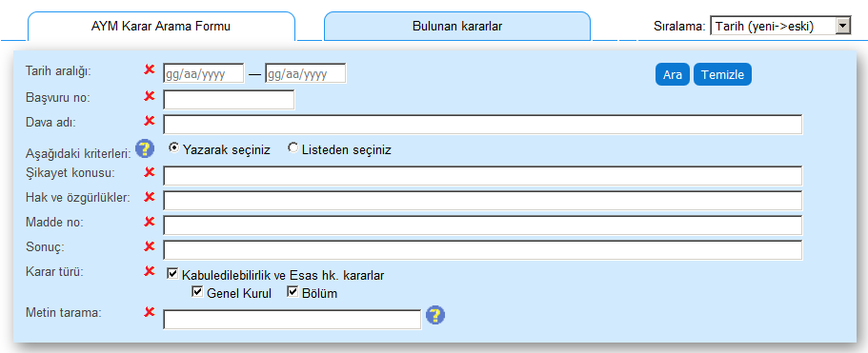Clear the Hak ve özgürlükler field with red X

click(149, 197)
